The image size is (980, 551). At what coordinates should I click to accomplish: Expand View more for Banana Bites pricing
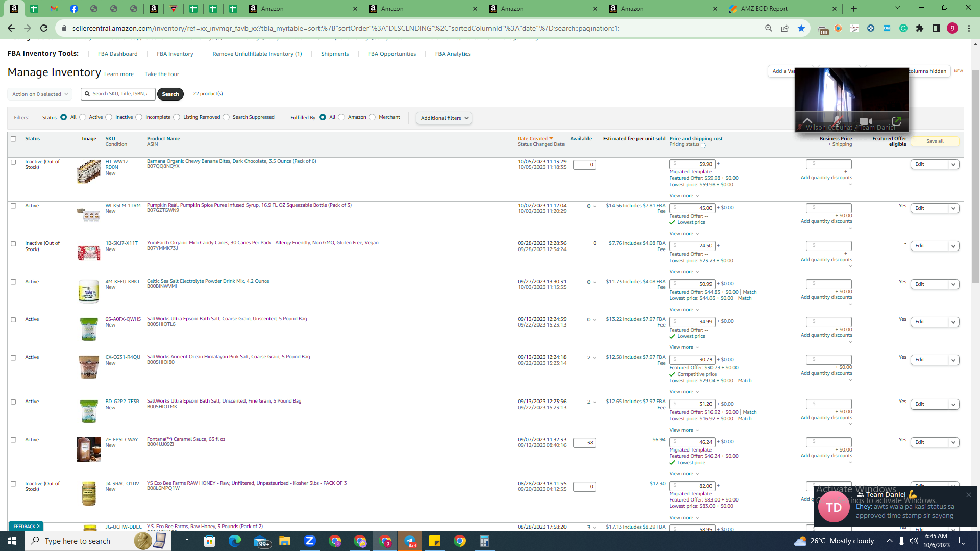pyautogui.click(x=684, y=196)
